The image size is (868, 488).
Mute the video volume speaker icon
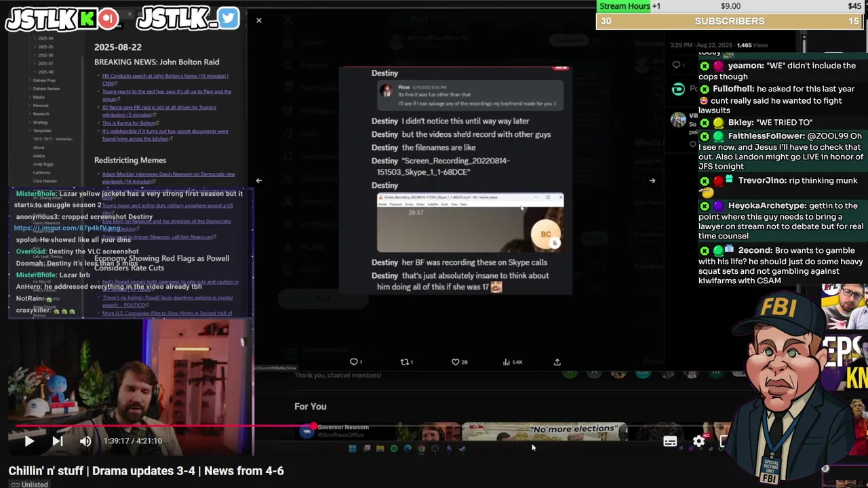[x=85, y=441]
